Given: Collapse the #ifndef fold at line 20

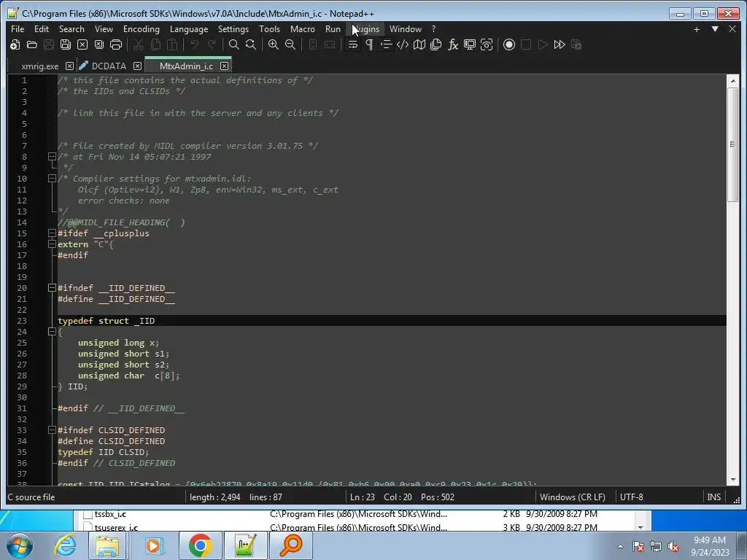Looking at the screenshot, I should click(52, 287).
